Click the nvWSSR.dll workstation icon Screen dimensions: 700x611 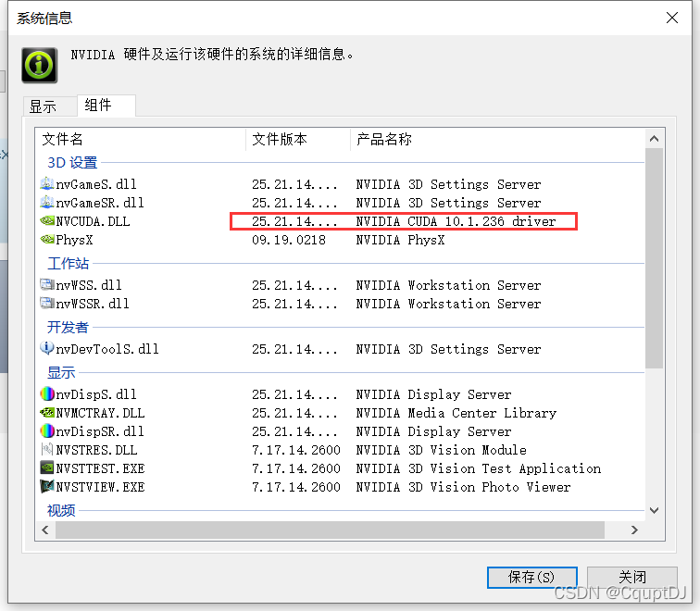pos(47,303)
